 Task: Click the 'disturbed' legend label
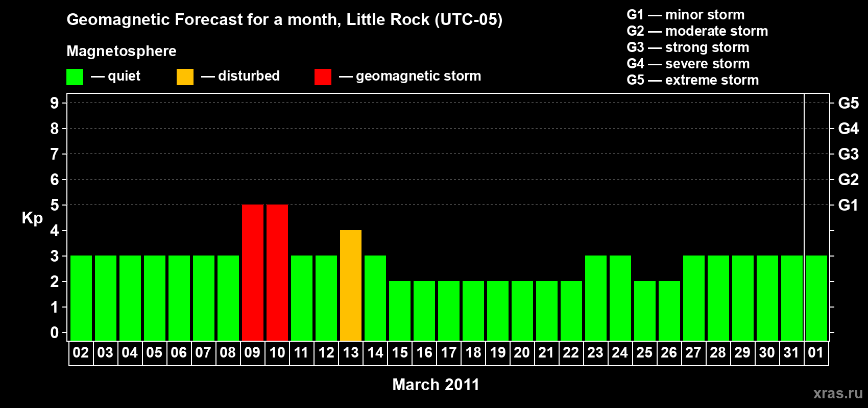pyautogui.click(x=249, y=76)
